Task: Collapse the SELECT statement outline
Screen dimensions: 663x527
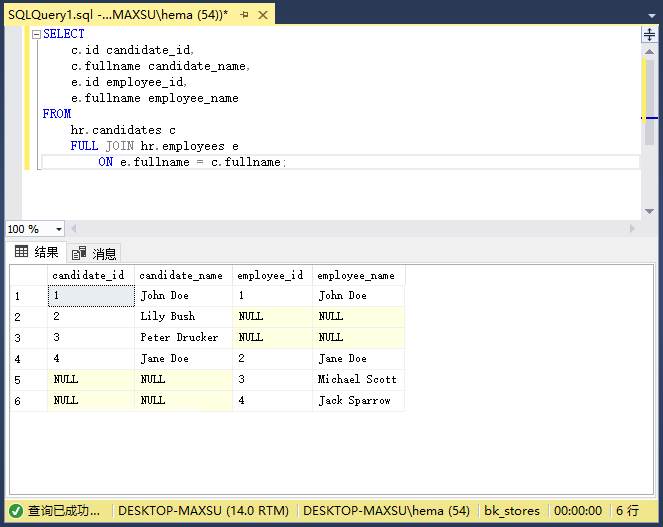Action: click(x=36, y=34)
